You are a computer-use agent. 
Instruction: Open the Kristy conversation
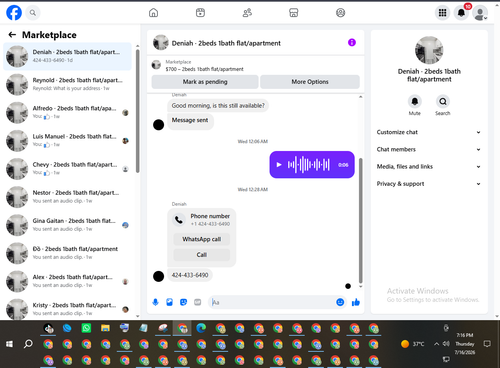tap(67, 309)
